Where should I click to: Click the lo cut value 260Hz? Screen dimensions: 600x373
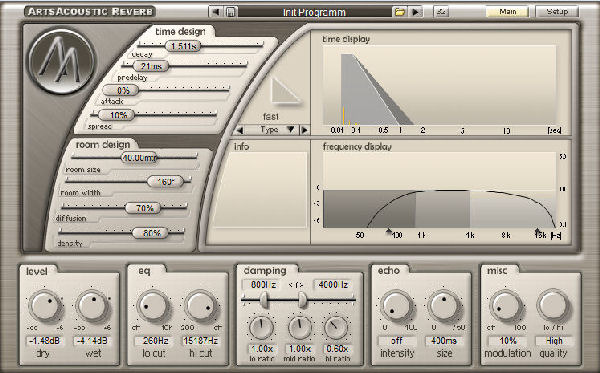[x=153, y=340]
